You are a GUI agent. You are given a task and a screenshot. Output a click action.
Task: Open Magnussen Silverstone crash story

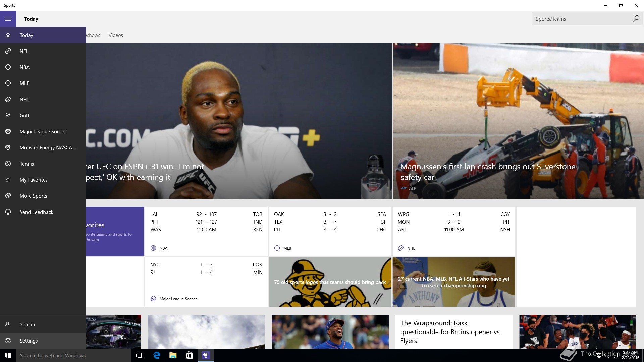click(x=519, y=121)
